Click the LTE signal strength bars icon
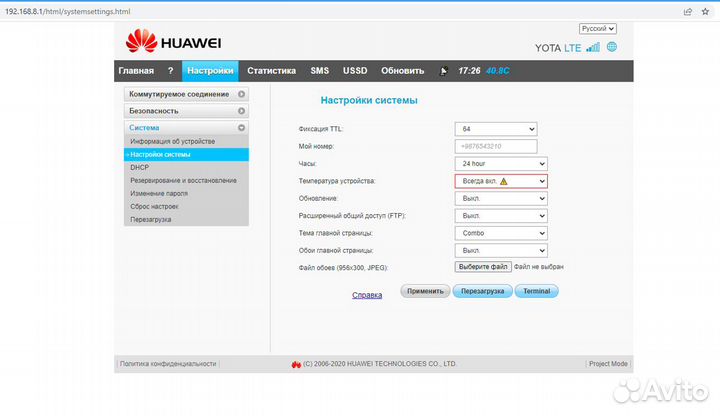 tap(593, 47)
